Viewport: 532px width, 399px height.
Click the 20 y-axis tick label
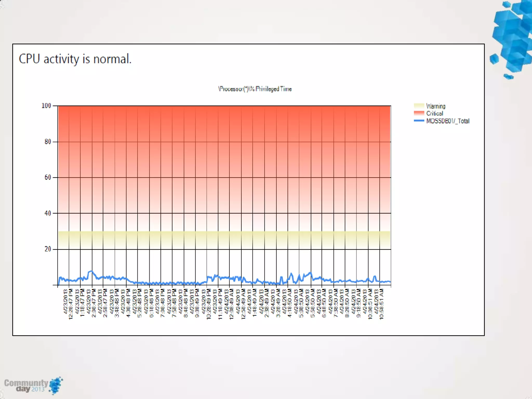click(x=48, y=249)
